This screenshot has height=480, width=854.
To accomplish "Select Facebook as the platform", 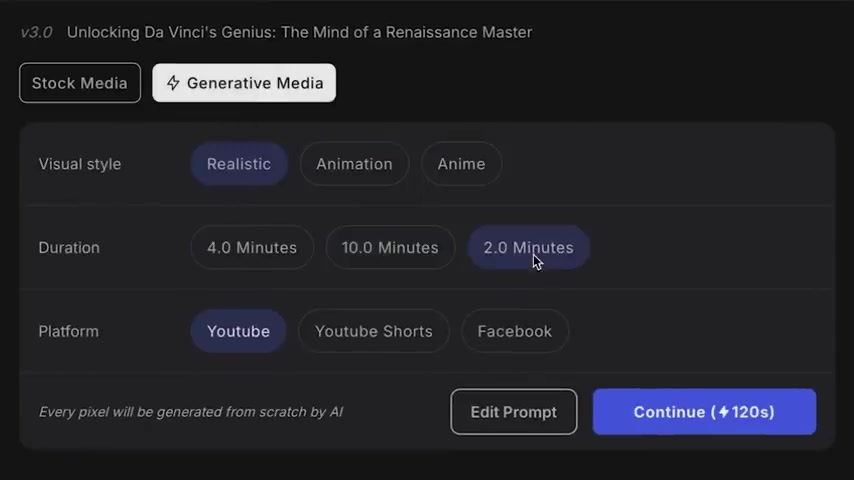I will (x=515, y=331).
